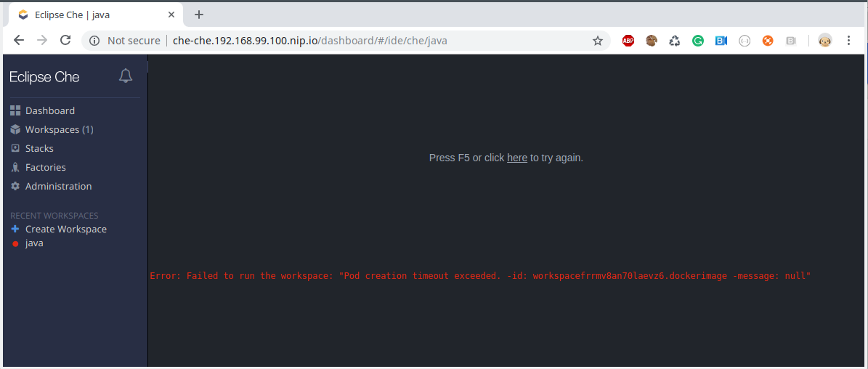Open the orange circle extension icon

click(768, 41)
